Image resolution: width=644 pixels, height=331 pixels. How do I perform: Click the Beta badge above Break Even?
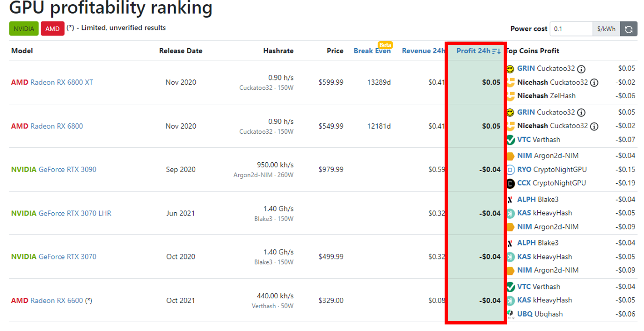385,45
